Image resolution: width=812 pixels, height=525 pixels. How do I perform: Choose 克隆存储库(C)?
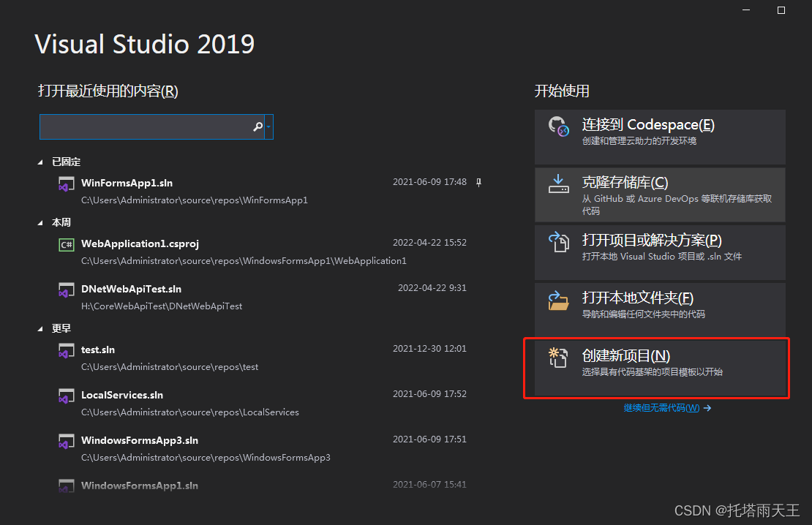660,194
